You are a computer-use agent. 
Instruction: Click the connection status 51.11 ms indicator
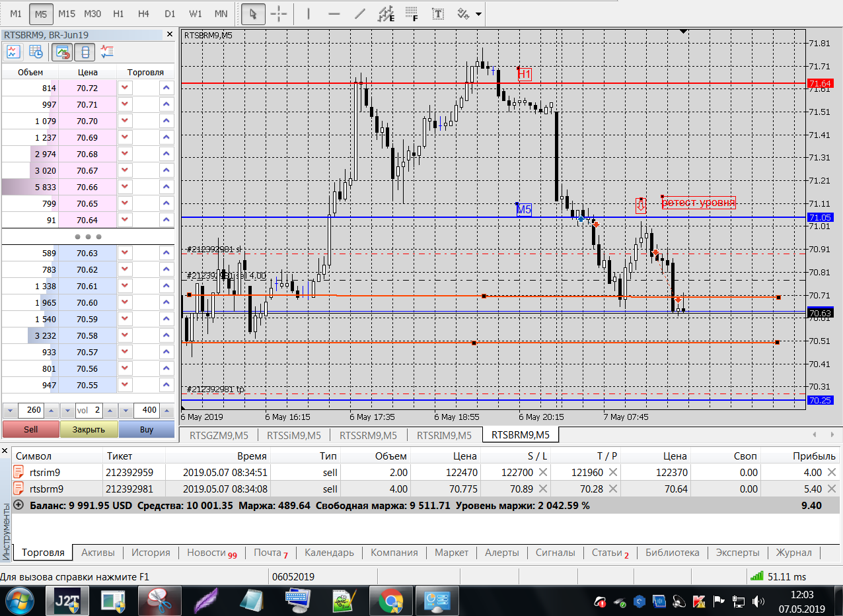(778, 576)
